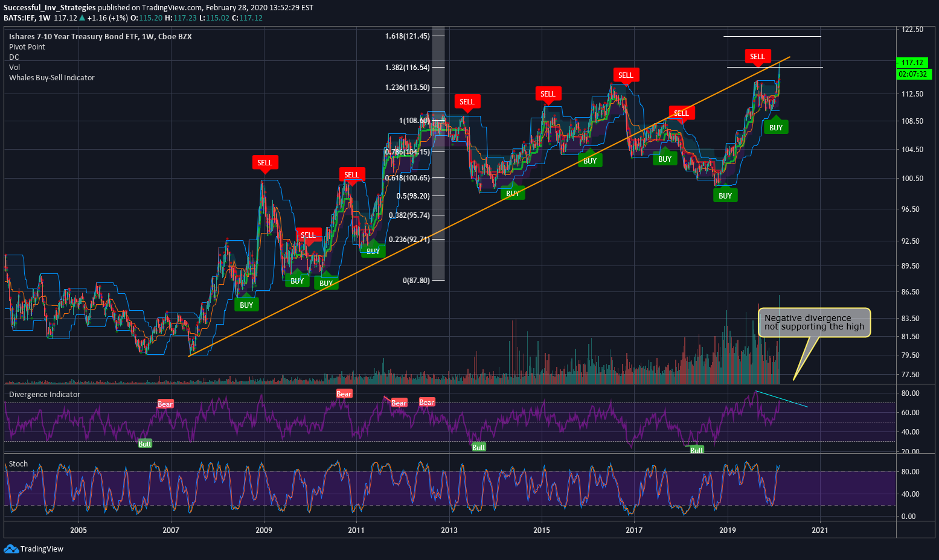The width and height of the screenshot is (939, 560).
Task: Click the 0.5(98.20) Fibonacci level label
Action: [413, 196]
